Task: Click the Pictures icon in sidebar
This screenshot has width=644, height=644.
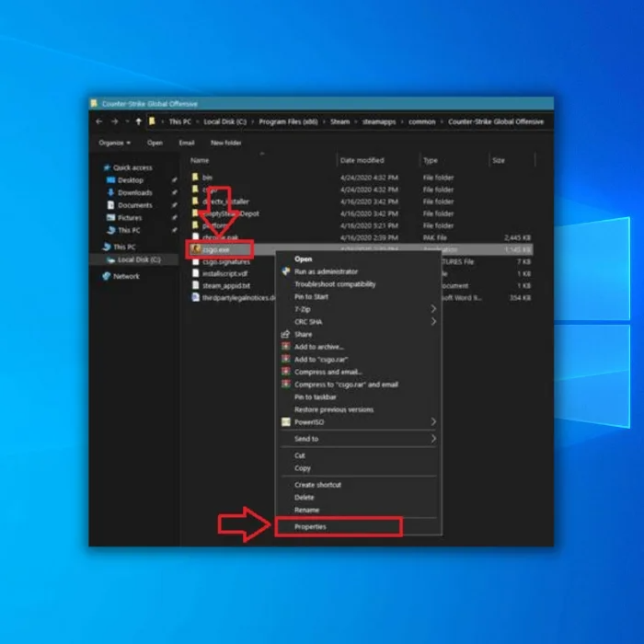Action: [x=110, y=217]
